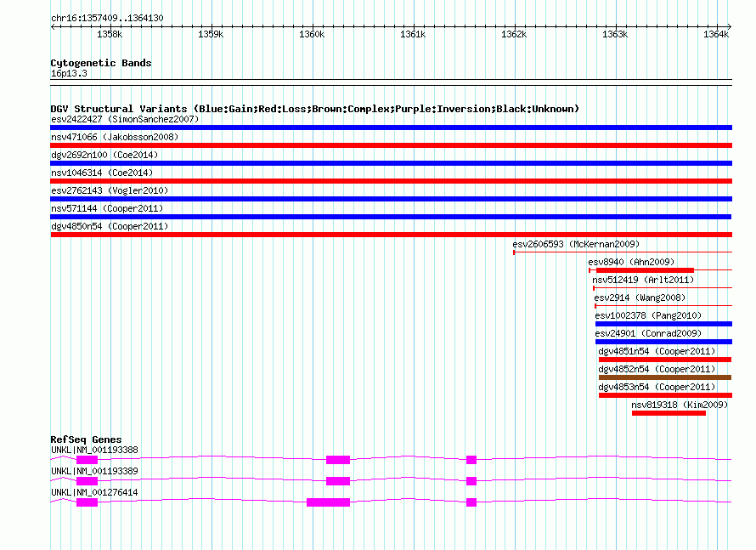Open the esv8940 (Ahn2009) variant label
This screenshot has width=756, height=550.
(630, 262)
